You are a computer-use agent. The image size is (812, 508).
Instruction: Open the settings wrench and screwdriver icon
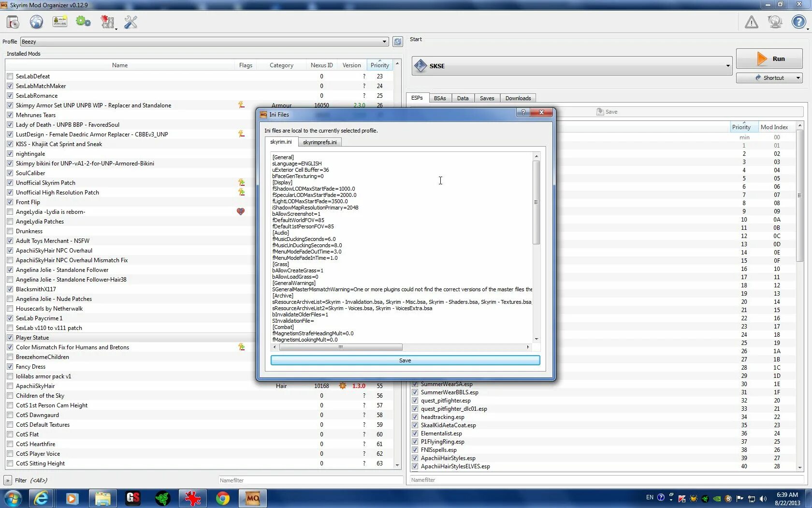click(130, 22)
